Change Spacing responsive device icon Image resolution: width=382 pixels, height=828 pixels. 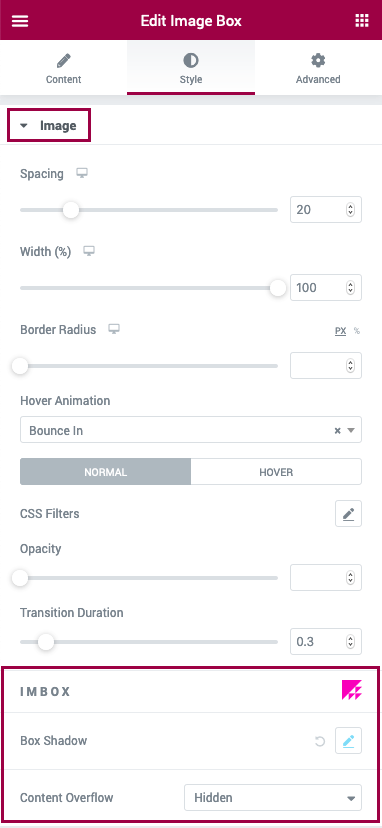pyautogui.click(x=81, y=173)
